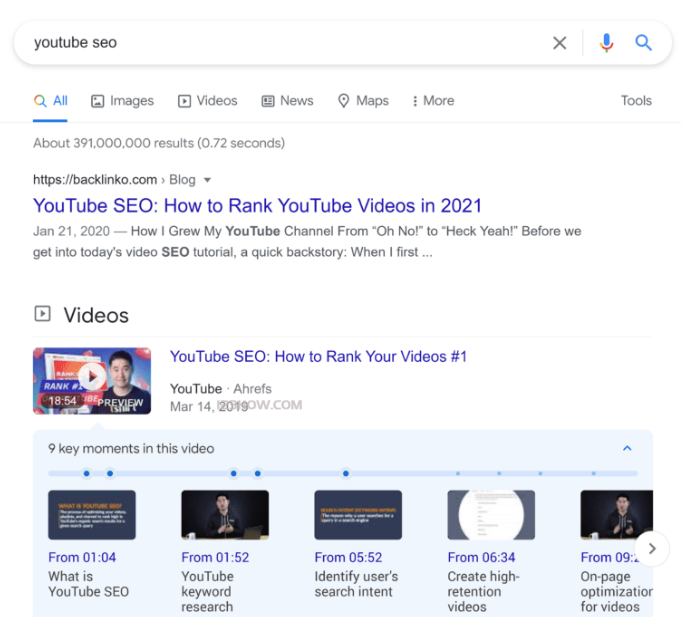Open the 'How to Rank Your Videos #1' link
The image size is (681, 617).
click(x=318, y=357)
